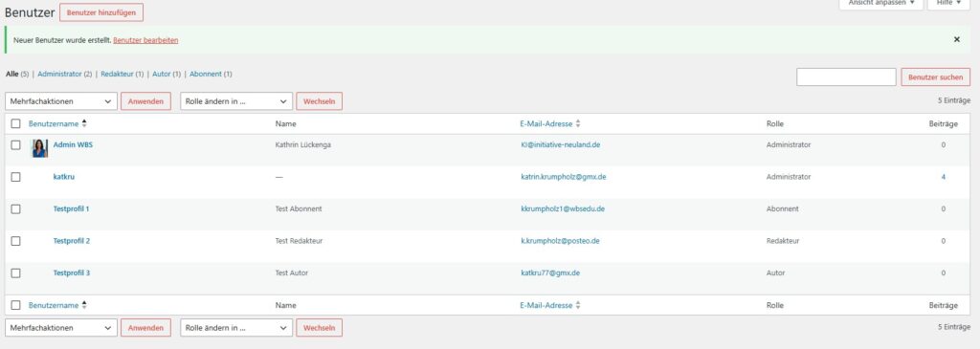
Task: Click the Benutzer page heading
Action: click(x=30, y=12)
